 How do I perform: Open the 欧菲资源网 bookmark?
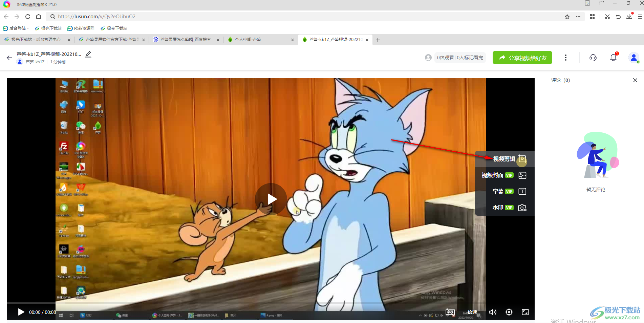81,28
